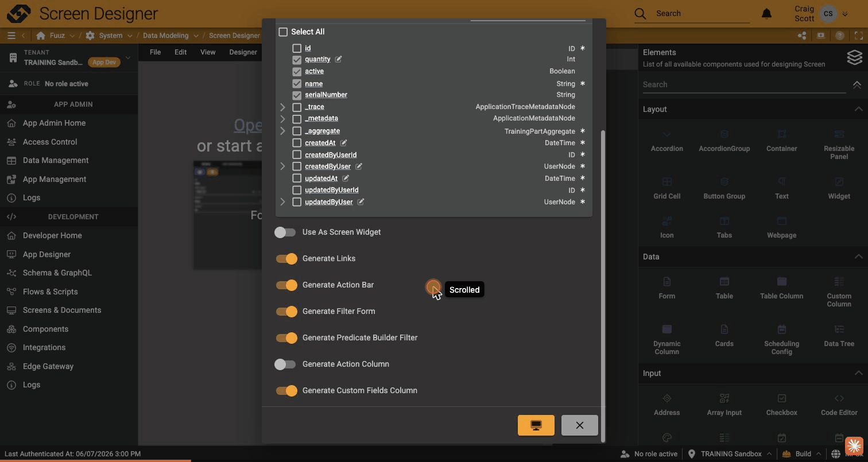Image resolution: width=868 pixels, height=462 pixels.
Task: Expand the _aggregate field node
Action: point(282,131)
